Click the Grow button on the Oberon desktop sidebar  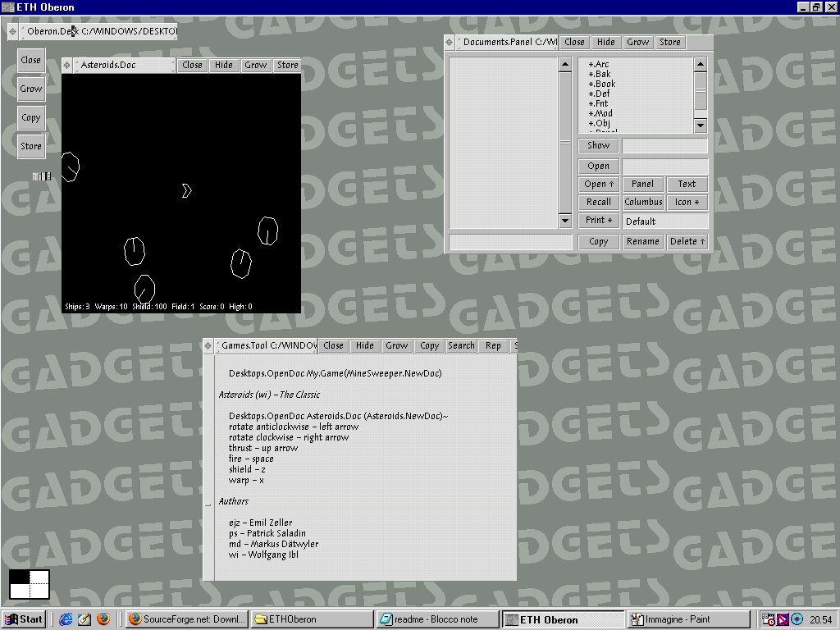[x=31, y=89]
